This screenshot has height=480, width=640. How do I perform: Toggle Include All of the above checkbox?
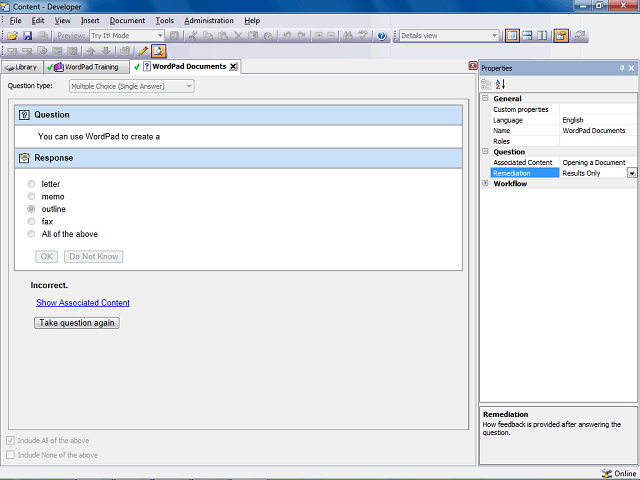point(10,440)
